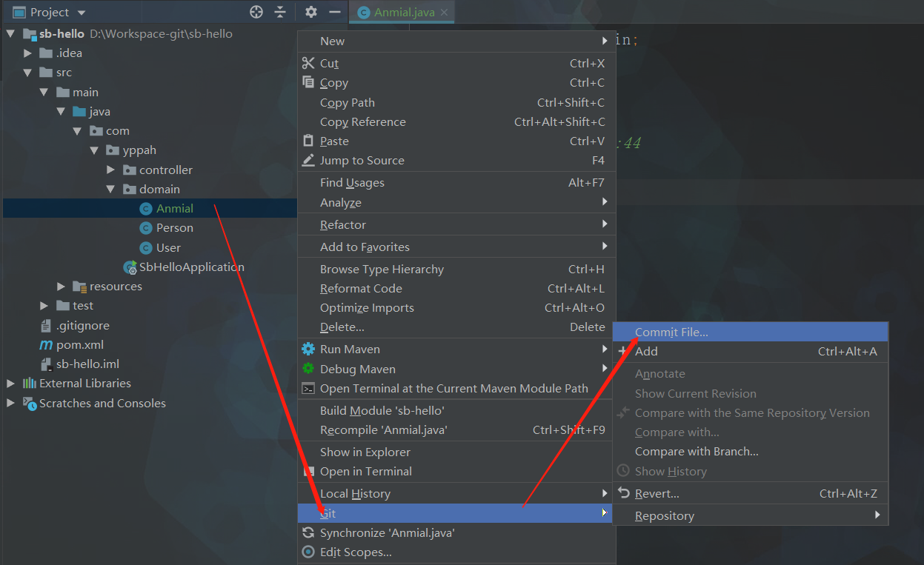The height and width of the screenshot is (565, 924).
Task: Click the locate target crosshair icon
Action: (x=256, y=12)
